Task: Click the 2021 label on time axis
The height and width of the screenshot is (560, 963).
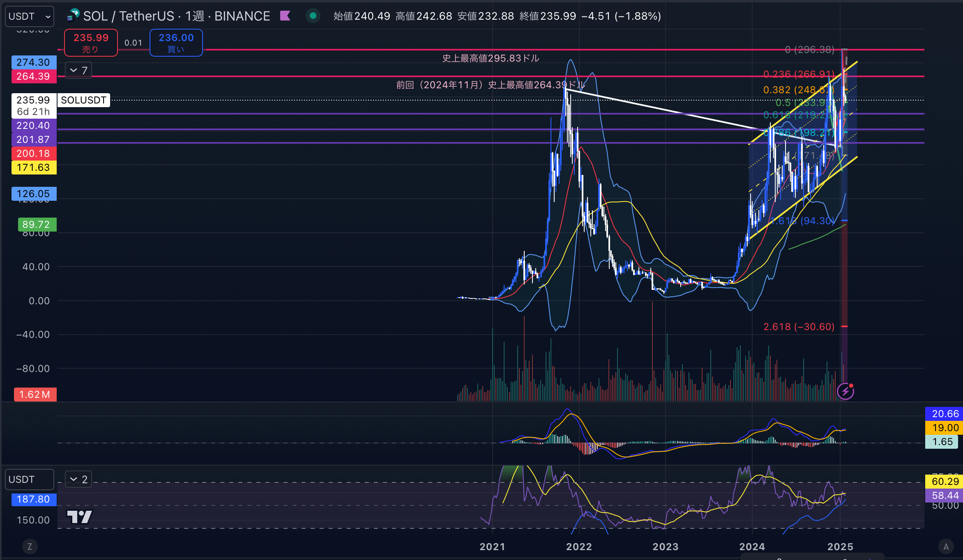Action: [493, 547]
